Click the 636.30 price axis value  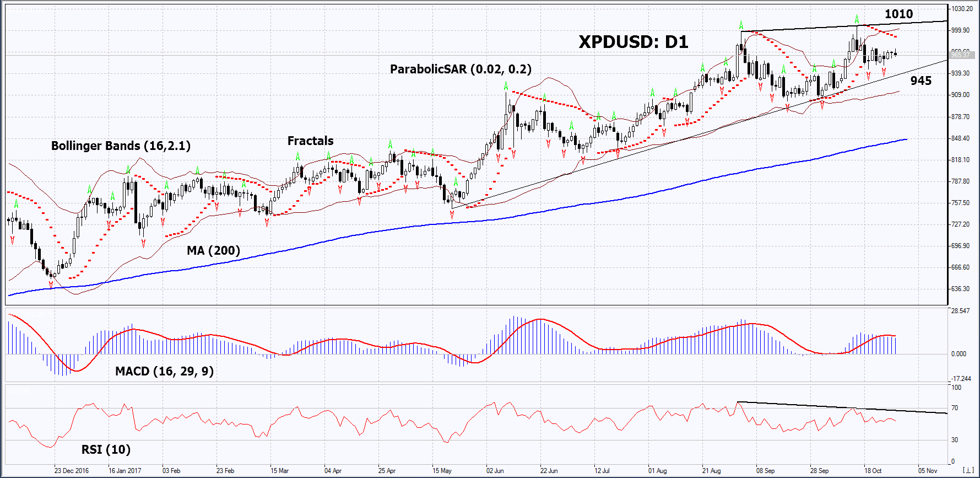[960, 289]
